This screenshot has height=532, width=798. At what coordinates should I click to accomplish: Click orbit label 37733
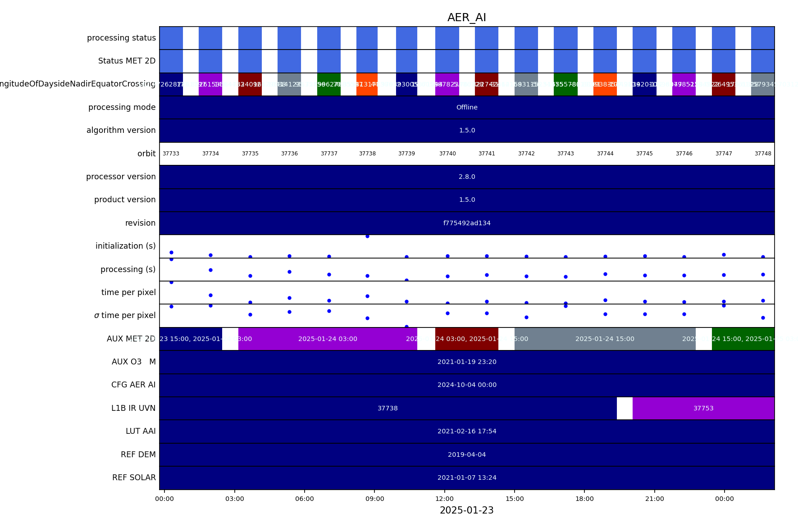(171, 154)
